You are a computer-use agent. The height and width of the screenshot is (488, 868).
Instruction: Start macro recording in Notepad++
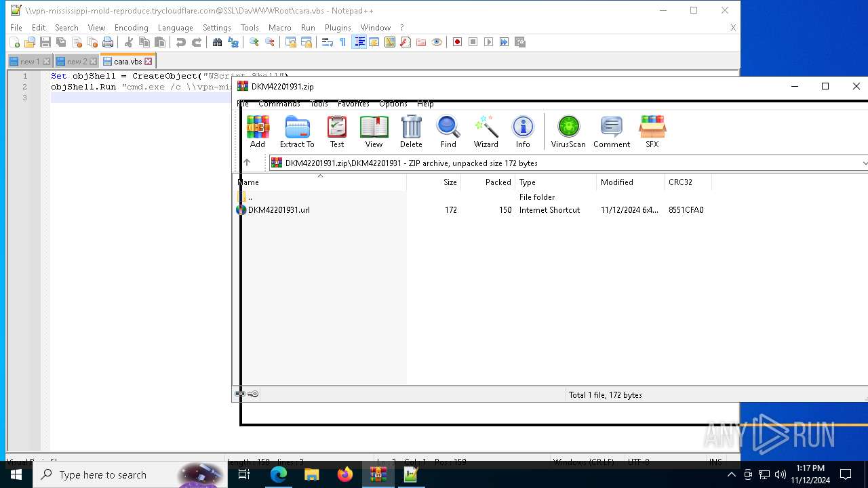tap(457, 42)
